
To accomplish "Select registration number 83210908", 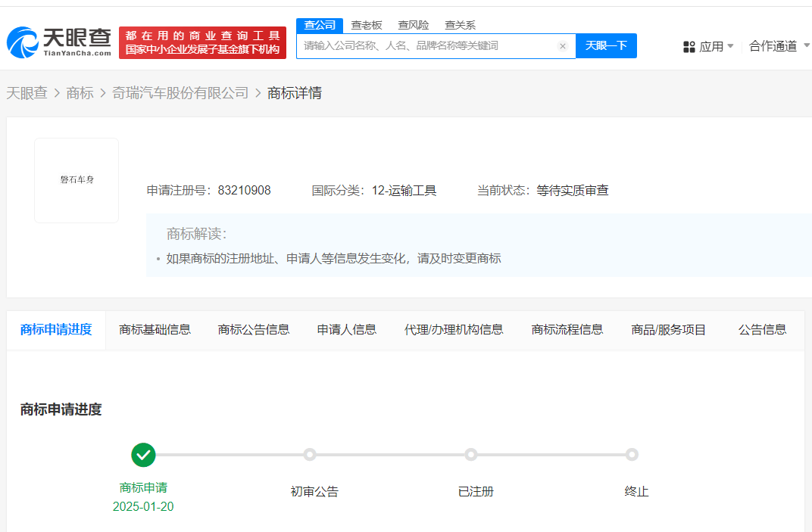I will (244, 191).
